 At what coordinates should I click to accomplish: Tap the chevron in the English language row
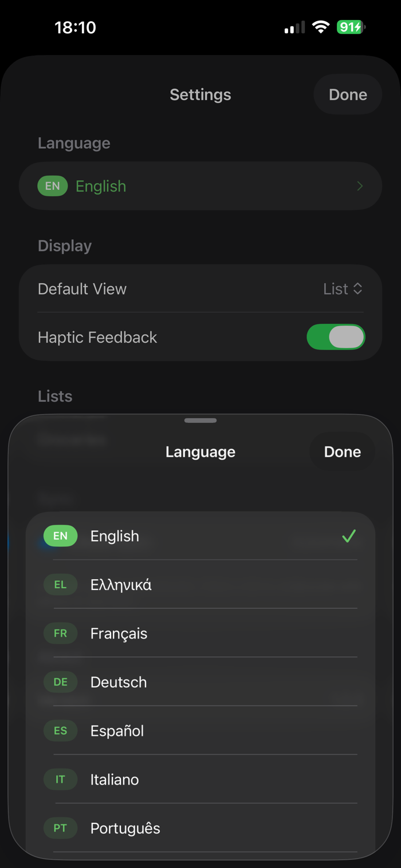click(x=360, y=186)
